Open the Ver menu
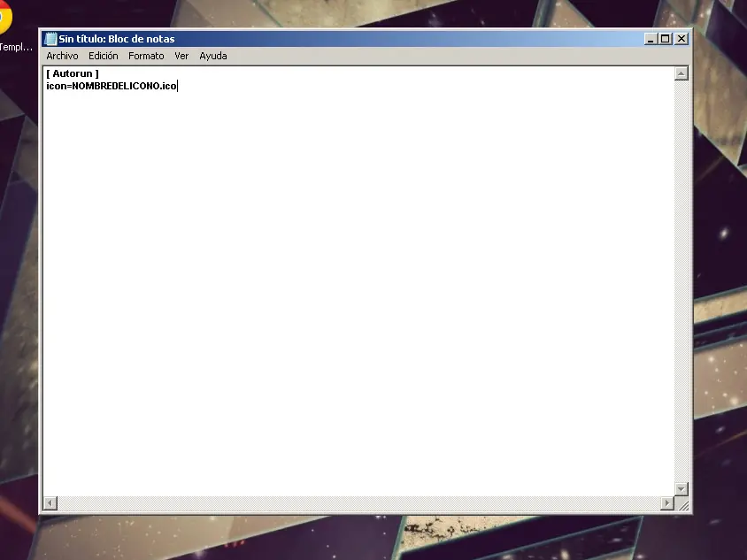 181,56
